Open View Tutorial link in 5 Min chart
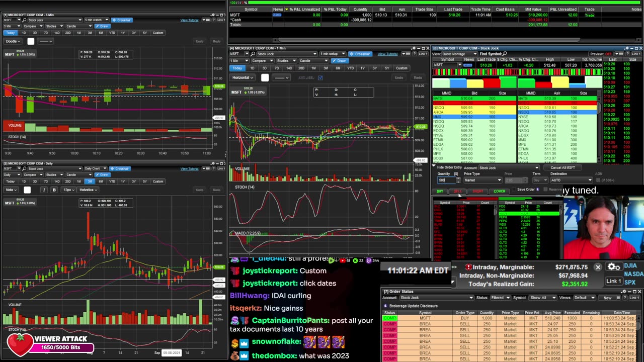This screenshot has width=644, height=362. click(189, 20)
